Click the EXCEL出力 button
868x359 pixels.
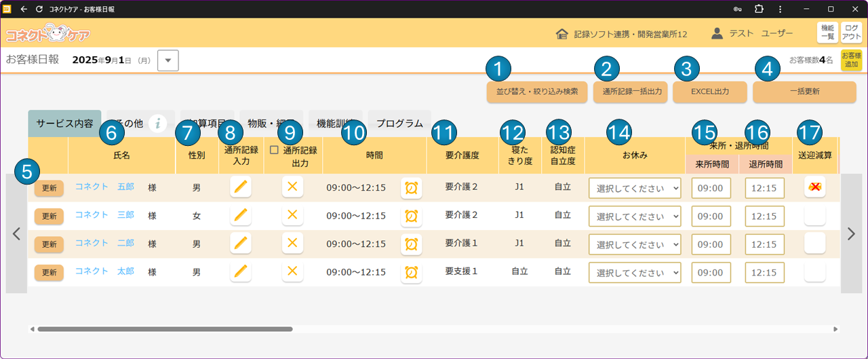709,91
